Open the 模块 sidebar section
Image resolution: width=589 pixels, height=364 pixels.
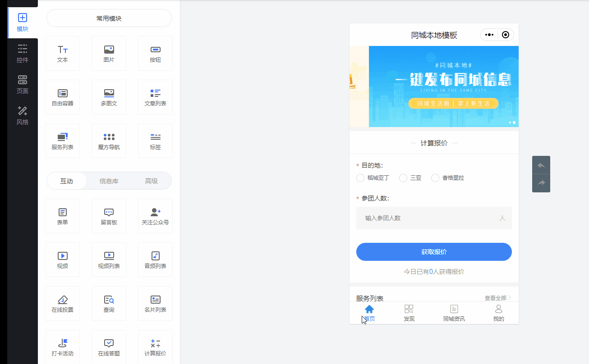point(23,23)
